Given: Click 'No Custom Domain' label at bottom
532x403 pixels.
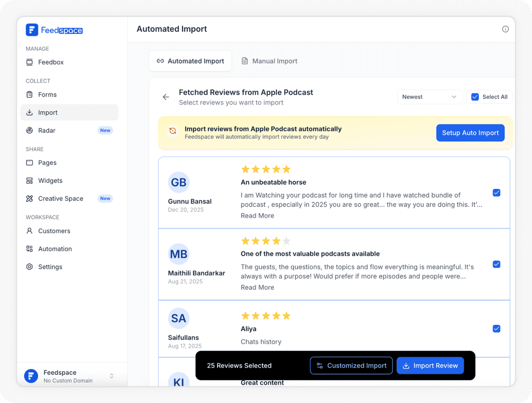Looking at the screenshot, I should click(x=68, y=381).
